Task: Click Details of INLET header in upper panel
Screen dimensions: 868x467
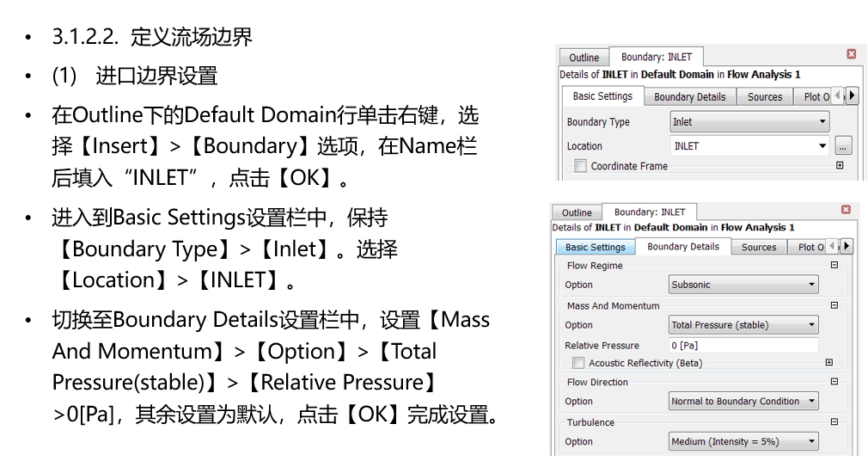Action: pyautogui.click(x=680, y=74)
